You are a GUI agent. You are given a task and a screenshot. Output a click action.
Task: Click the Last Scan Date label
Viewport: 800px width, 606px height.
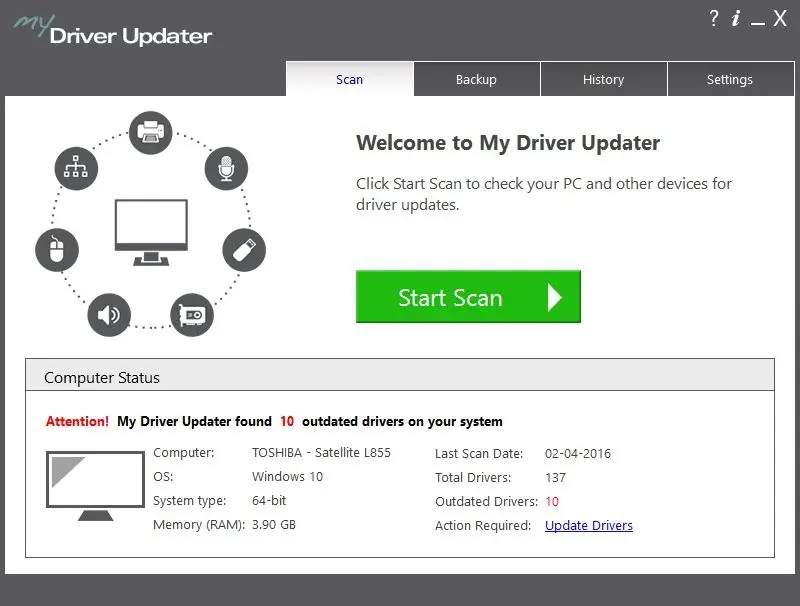479,453
